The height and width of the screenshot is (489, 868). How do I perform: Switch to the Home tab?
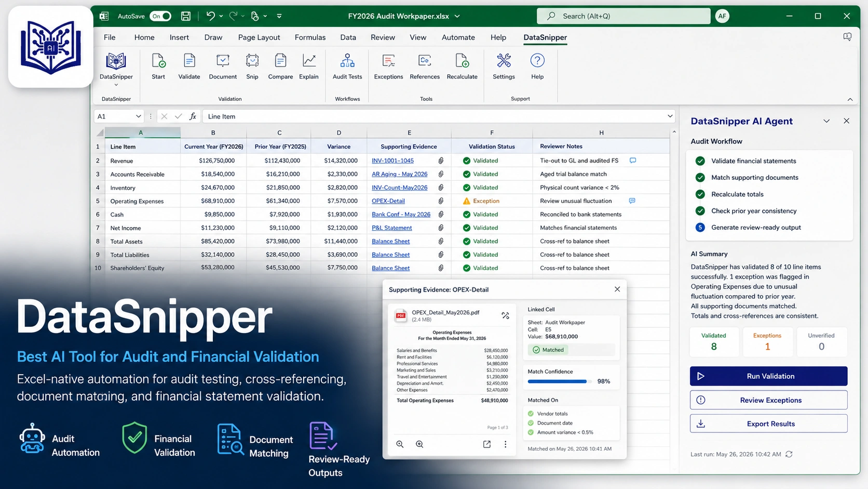[144, 37]
